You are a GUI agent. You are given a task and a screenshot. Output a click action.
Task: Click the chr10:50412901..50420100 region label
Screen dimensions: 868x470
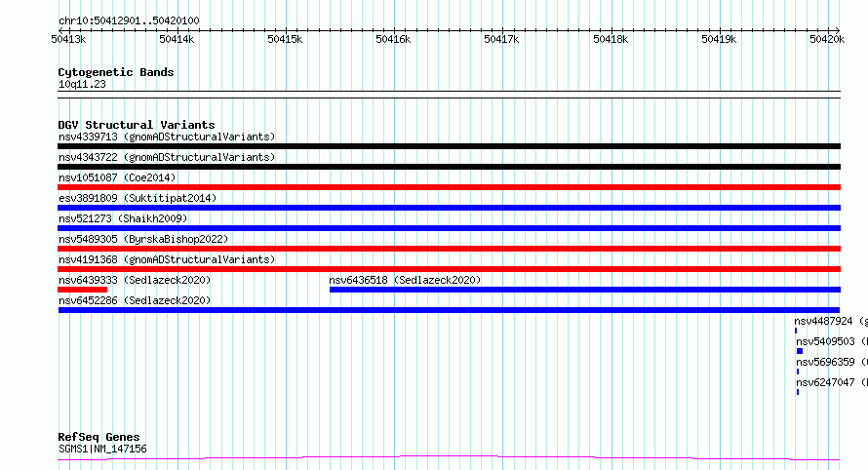click(x=129, y=20)
